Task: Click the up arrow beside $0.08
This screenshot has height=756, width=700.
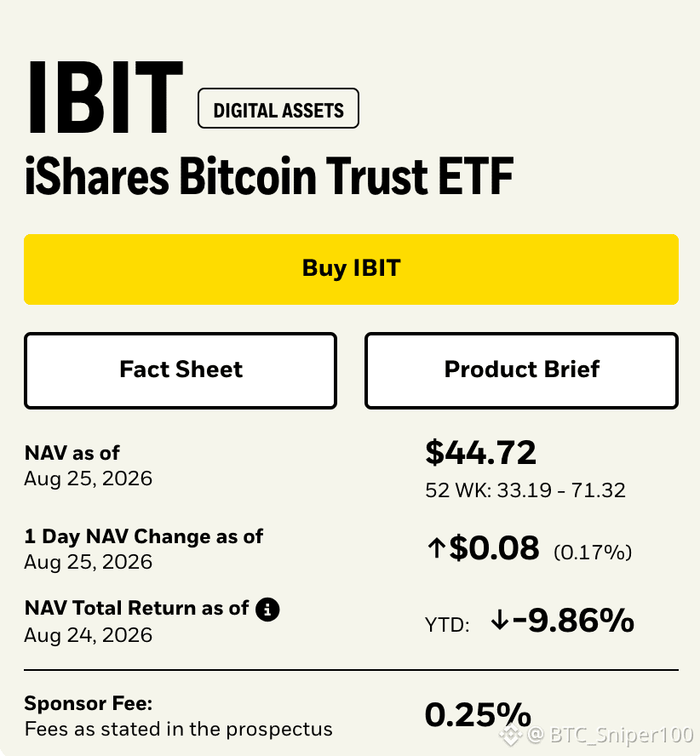Action: point(436,548)
